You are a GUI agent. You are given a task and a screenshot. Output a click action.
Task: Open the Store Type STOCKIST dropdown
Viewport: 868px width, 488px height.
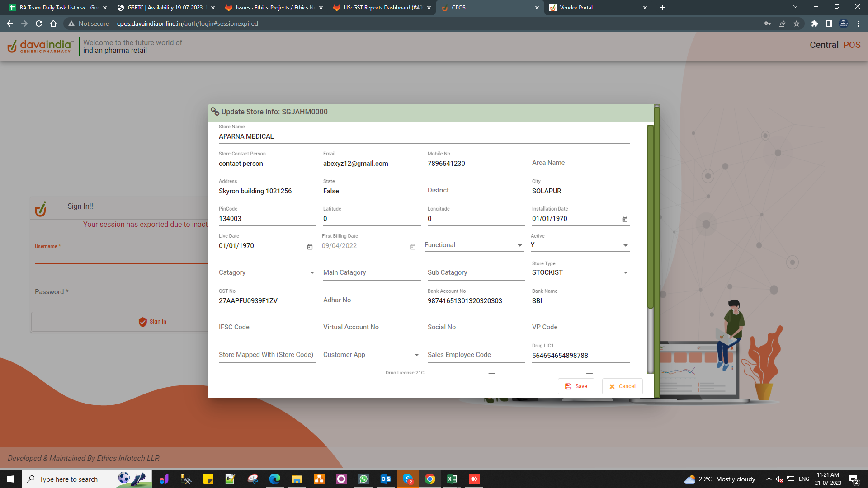point(625,272)
